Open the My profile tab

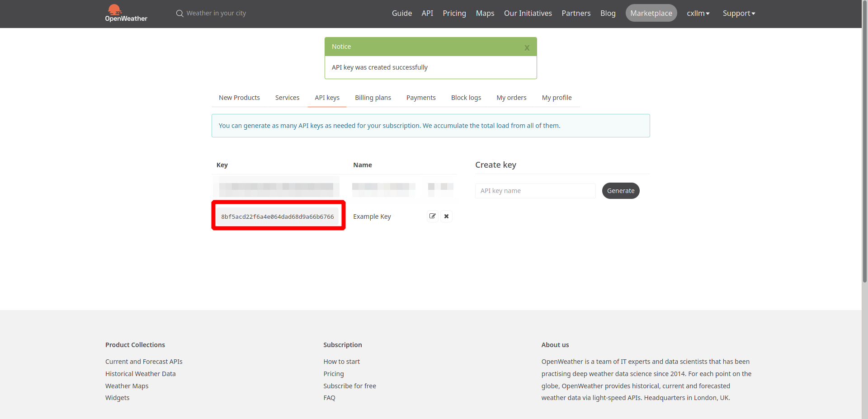557,98
